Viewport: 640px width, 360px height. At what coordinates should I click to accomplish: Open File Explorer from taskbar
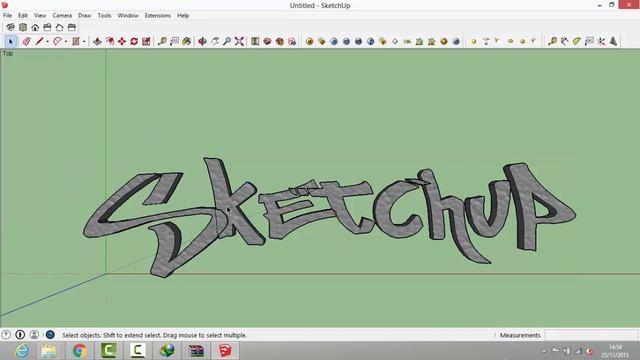pyautogui.click(x=49, y=351)
